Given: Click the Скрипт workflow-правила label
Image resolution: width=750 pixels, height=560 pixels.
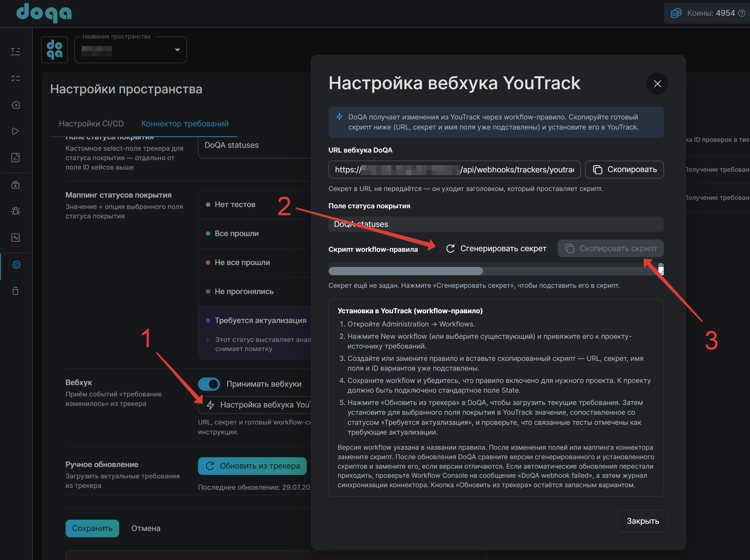Looking at the screenshot, I should pyautogui.click(x=373, y=250).
